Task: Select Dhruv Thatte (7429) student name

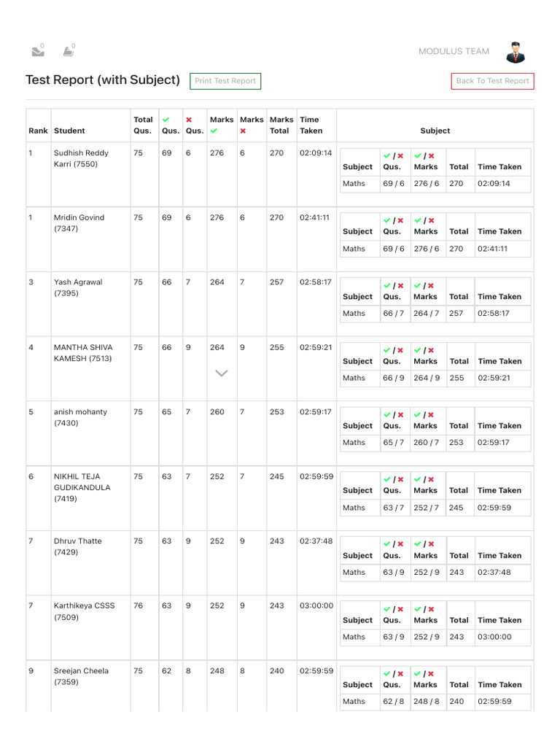Action: coord(77,546)
